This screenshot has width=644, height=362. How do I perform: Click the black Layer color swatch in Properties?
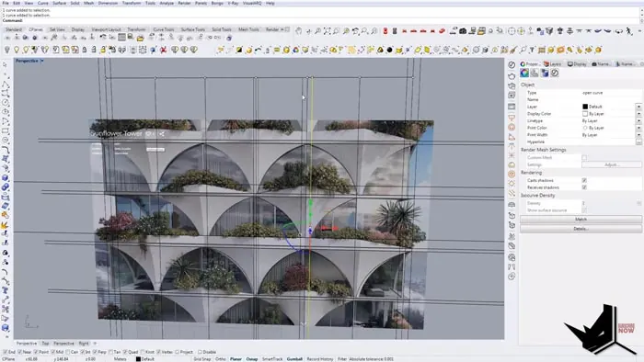(585, 107)
